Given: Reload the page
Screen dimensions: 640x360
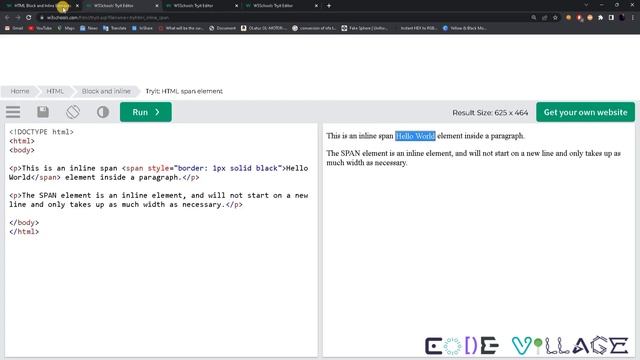Looking at the screenshot, I should coord(29,18).
